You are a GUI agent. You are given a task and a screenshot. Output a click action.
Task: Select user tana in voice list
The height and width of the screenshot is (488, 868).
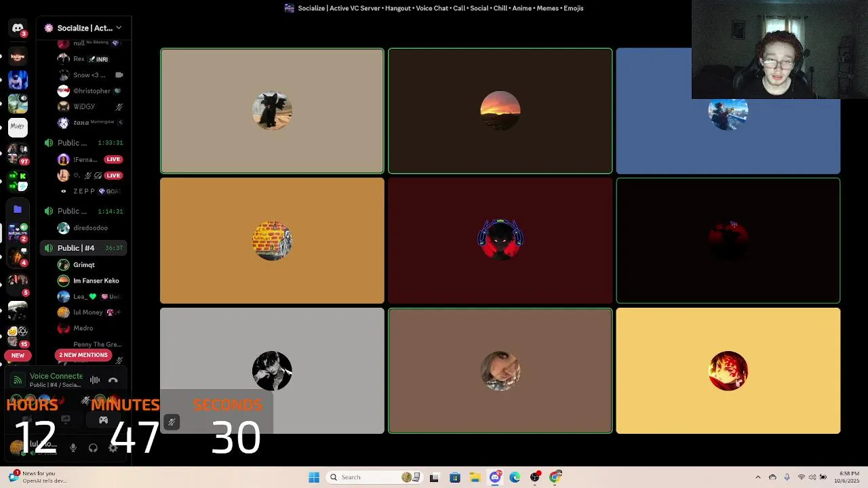90,123
